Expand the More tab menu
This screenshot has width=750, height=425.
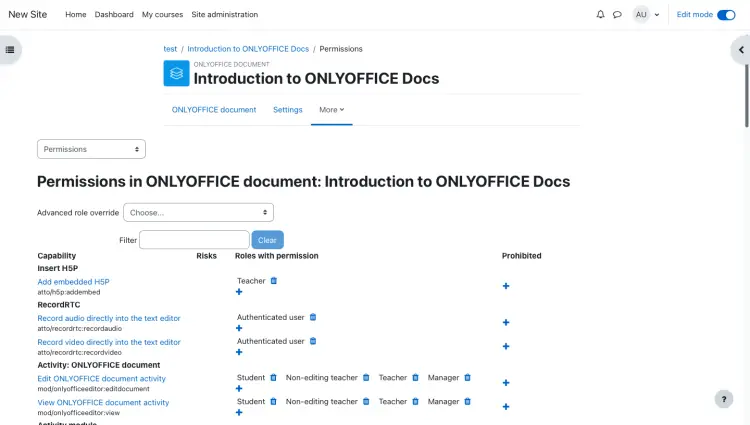(331, 109)
